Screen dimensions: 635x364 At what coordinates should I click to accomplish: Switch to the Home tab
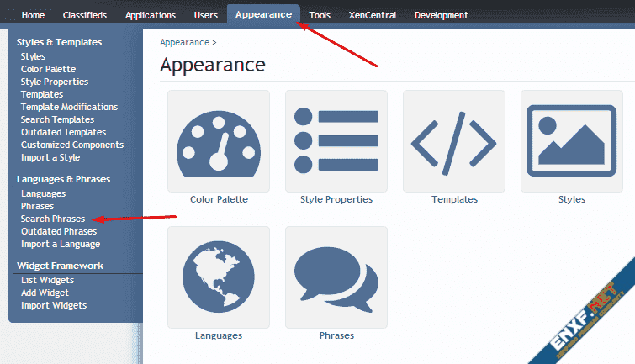pyautogui.click(x=33, y=15)
